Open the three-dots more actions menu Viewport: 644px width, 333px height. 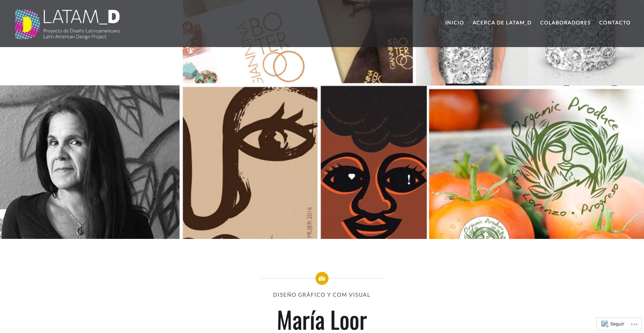point(634,324)
